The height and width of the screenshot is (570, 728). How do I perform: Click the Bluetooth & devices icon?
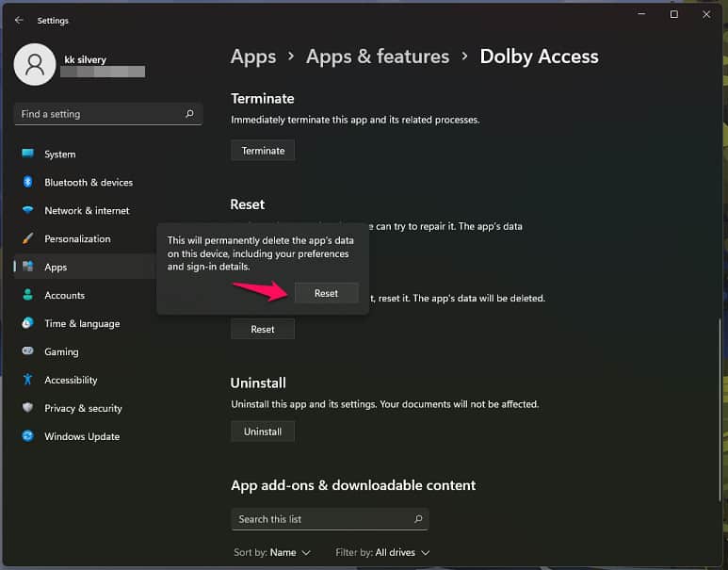[x=28, y=182]
